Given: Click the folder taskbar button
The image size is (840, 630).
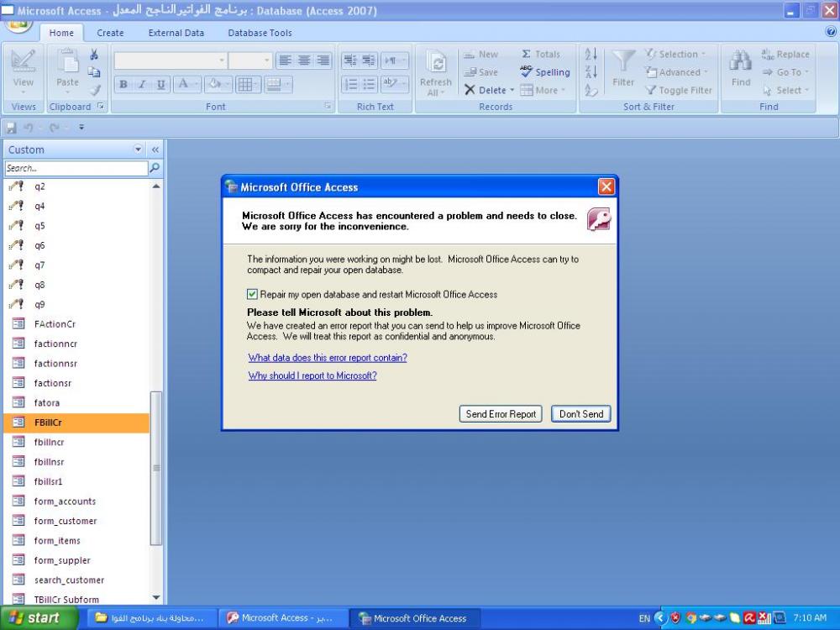Looking at the screenshot, I should pos(151,618).
